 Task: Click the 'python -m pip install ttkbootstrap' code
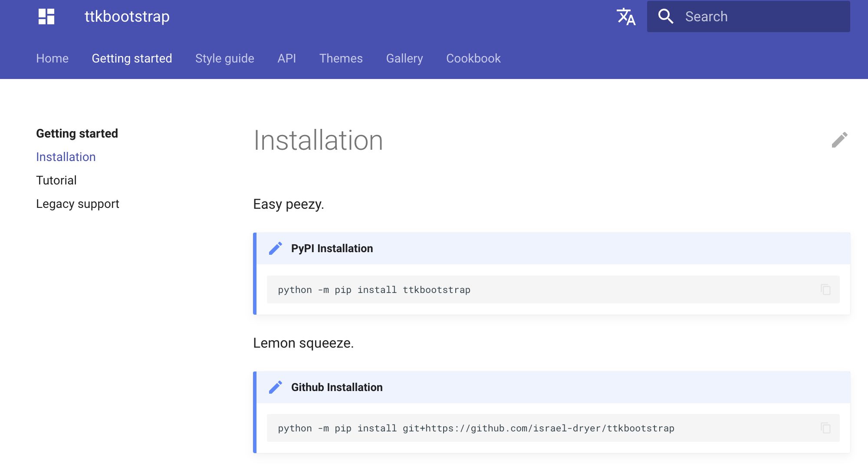[374, 290]
